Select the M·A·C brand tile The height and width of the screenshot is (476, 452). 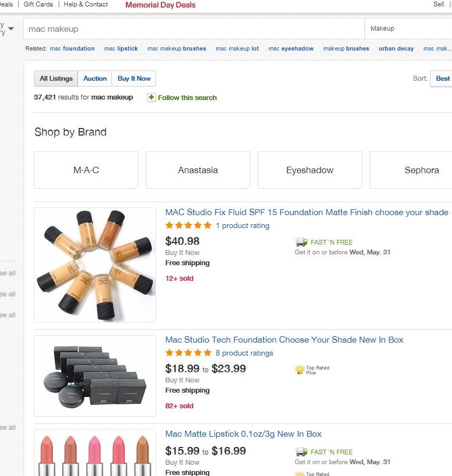[x=86, y=170]
